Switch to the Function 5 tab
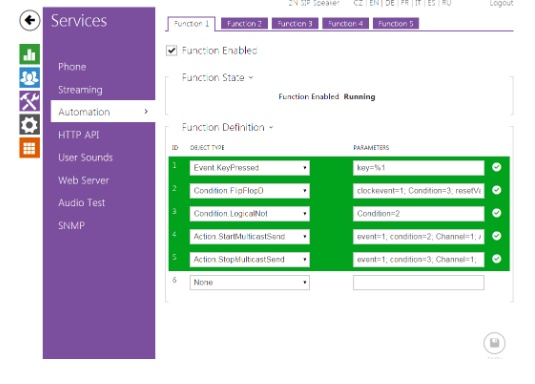The width and height of the screenshot is (535, 384). pyautogui.click(x=396, y=24)
